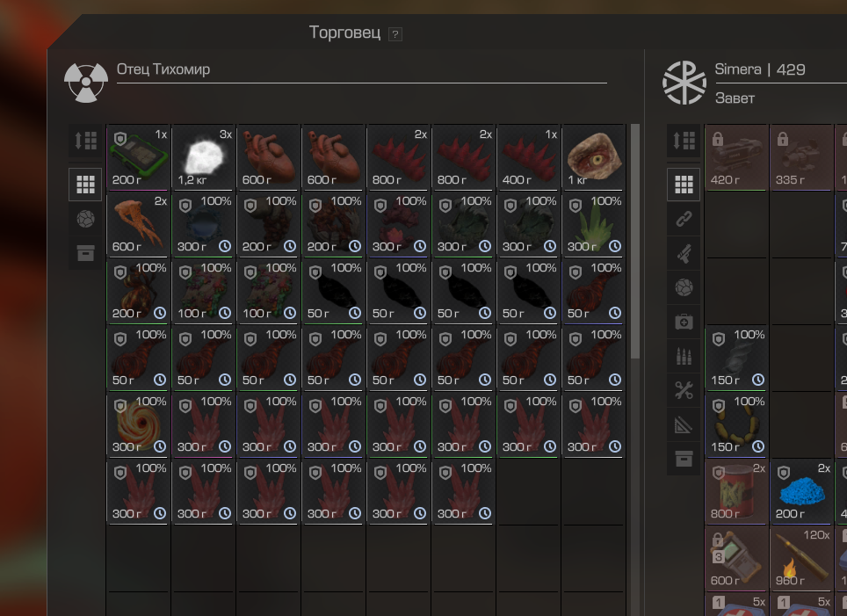Filter player inventory by tools wrench icon
Image resolution: width=847 pixels, height=616 pixels.
pyautogui.click(x=684, y=390)
